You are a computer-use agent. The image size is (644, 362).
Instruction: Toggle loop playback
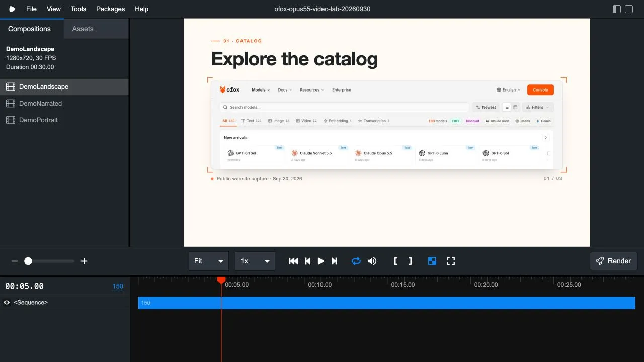click(x=356, y=261)
